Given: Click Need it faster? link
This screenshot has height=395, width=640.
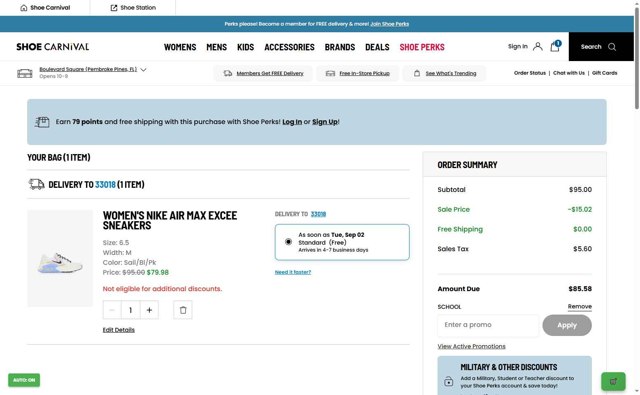Looking at the screenshot, I should [x=293, y=272].
